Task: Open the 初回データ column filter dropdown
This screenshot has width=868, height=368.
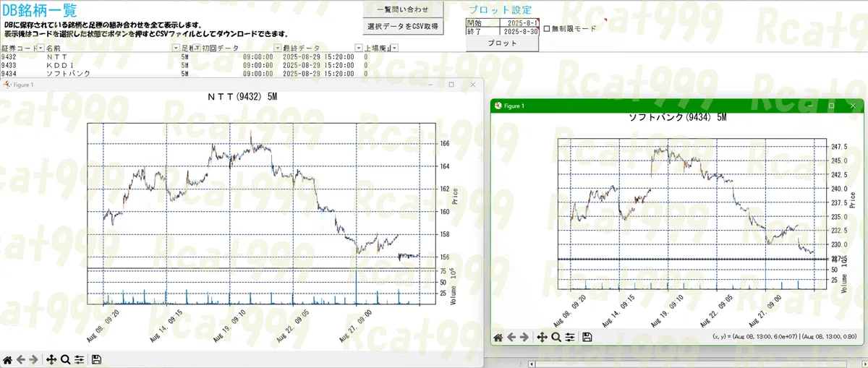Action: [278, 48]
